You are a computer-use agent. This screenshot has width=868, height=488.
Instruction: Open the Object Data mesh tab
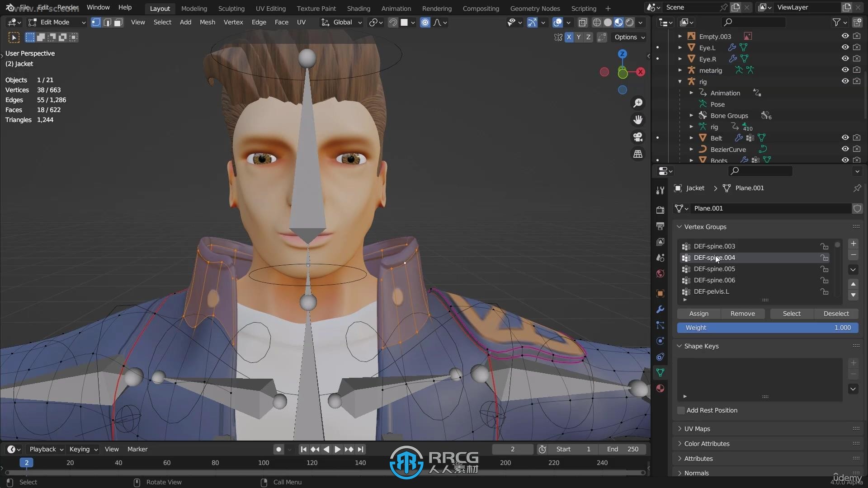660,373
